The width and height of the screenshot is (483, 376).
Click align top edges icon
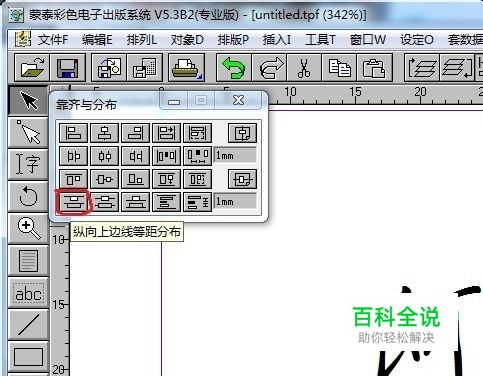pyautogui.click(x=73, y=179)
